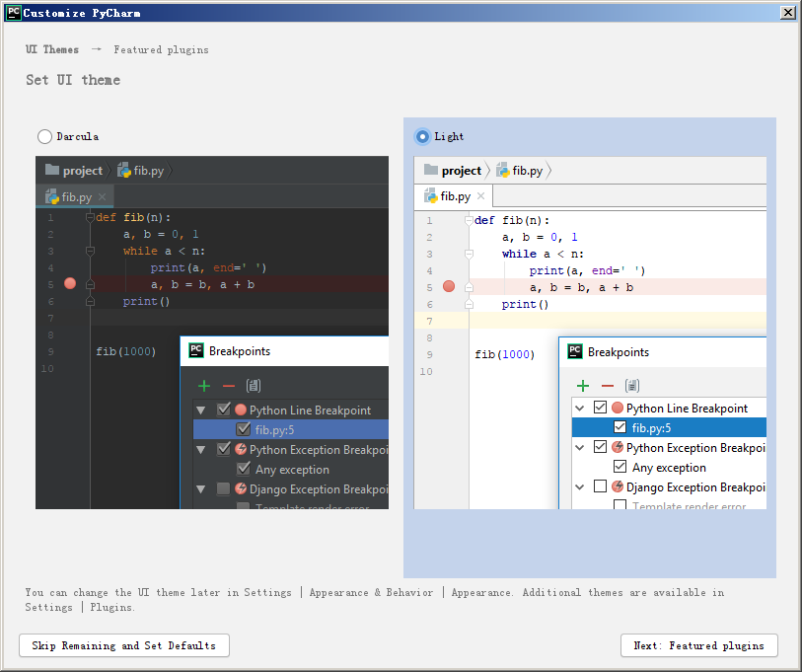Click the UI Themes breadcrumb step

[52, 49]
